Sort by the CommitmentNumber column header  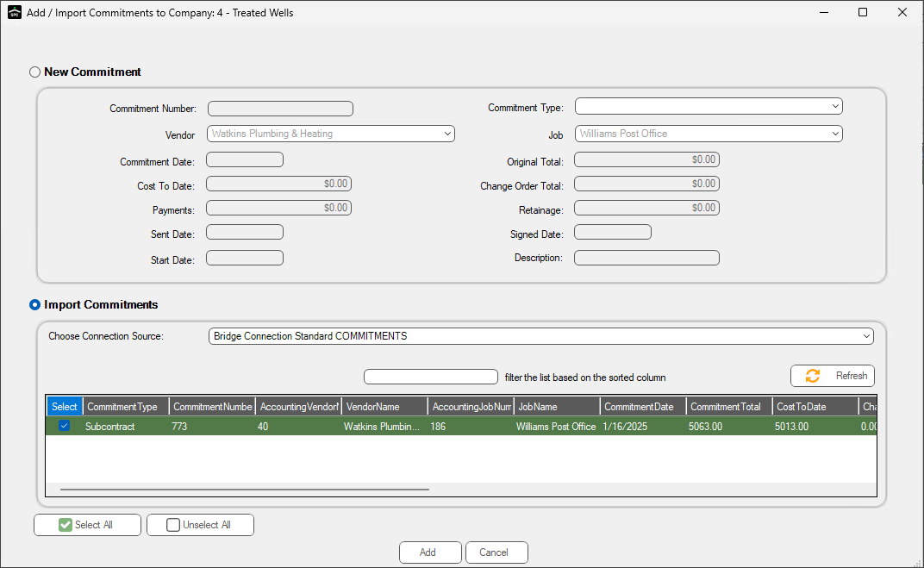pos(212,407)
